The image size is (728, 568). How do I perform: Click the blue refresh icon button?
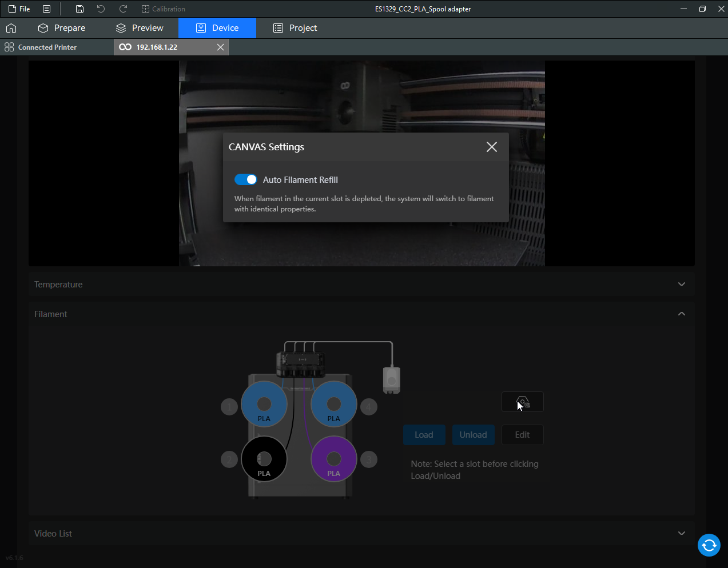tap(709, 545)
